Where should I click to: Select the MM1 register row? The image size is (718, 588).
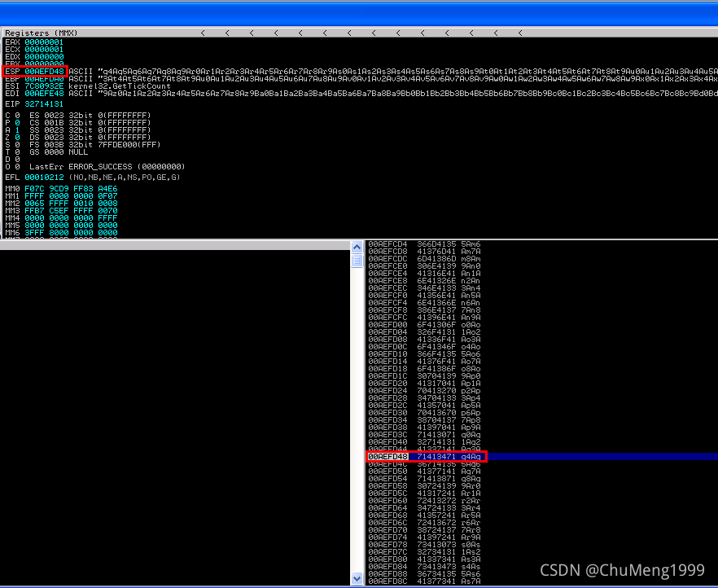pos(61,196)
